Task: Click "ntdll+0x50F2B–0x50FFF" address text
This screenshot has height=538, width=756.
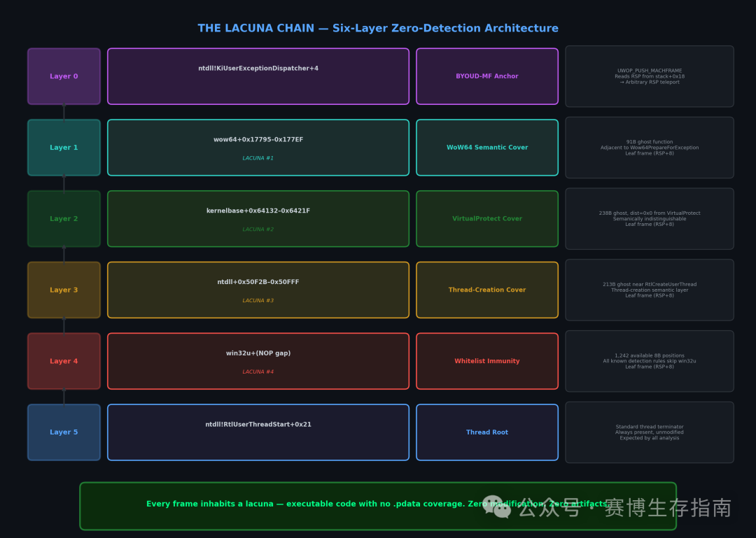Action: coord(258,282)
